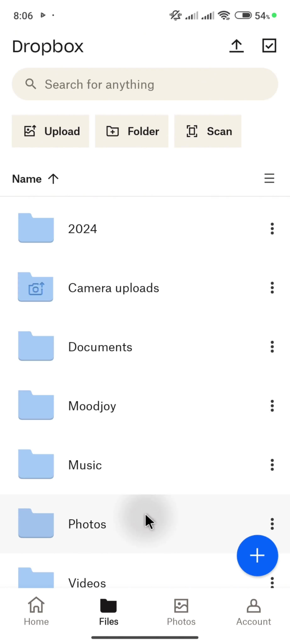Open the Videos folder icon
The width and height of the screenshot is (290, 644).
[x=36, y=577]
